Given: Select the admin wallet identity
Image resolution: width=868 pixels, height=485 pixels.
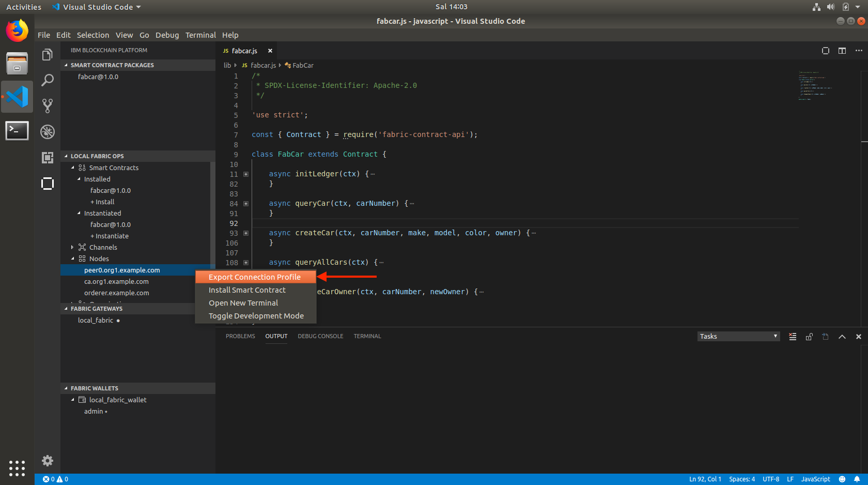Looking at the screenshot, I should point(94,411).
